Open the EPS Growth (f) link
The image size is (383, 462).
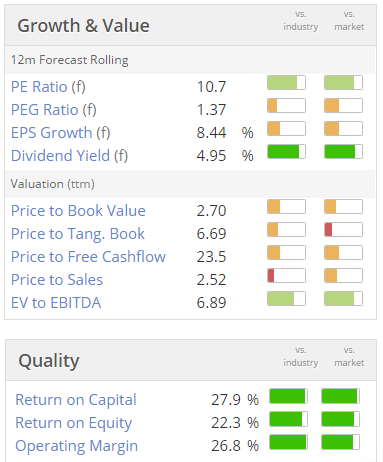tap(61, 133)
